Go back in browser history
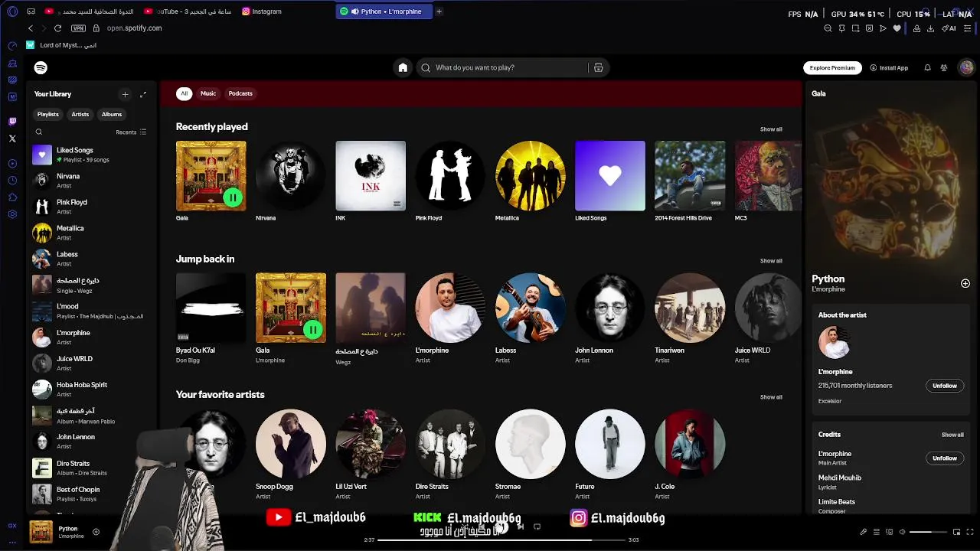Image resolution: width=980 pixels, height=551 pixels. (x=31, y=28)
